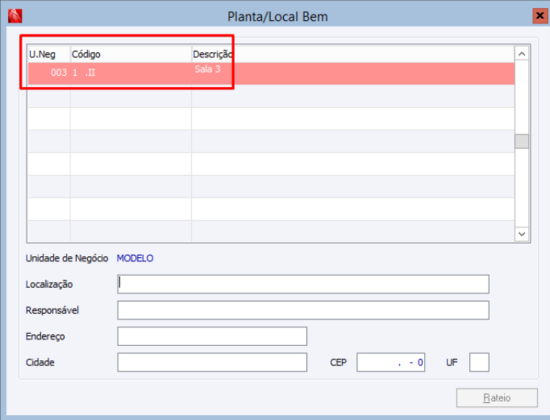Image resolution: width=550 pixels, height=420 pixels.
Task: Select the Sala 3 row
Action: (x=271, y=73)
